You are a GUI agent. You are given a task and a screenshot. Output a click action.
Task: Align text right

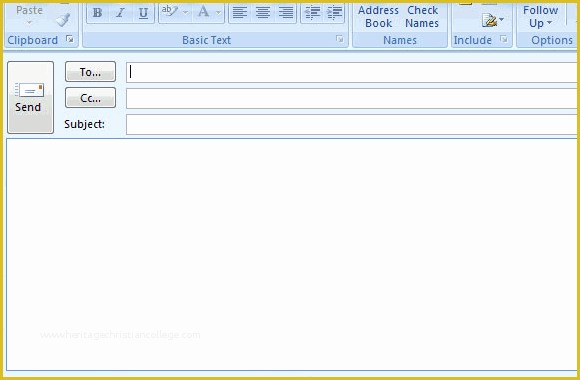(286, 13)
